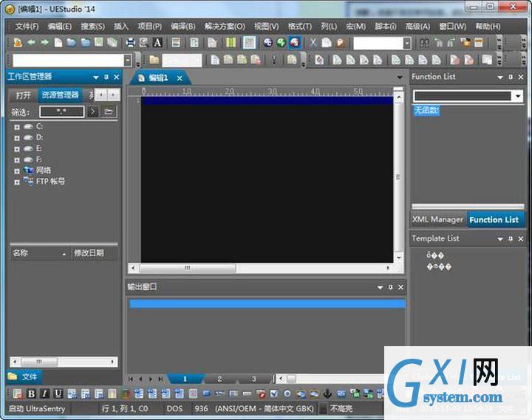532x420 pixels.
Task: Pin the 输出窗口 output panel
Action: tap(391, 287)
